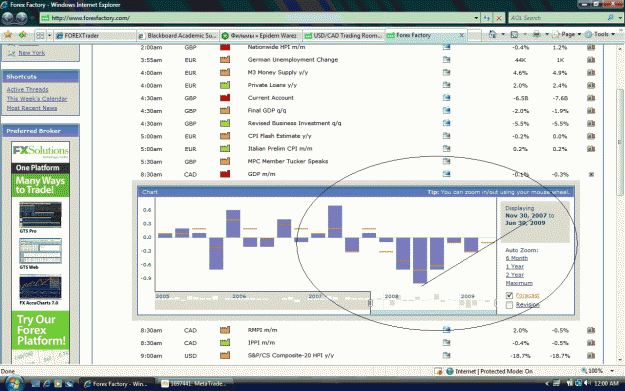
Task: Open a new blank tab
Action: (x=474, y=35)
